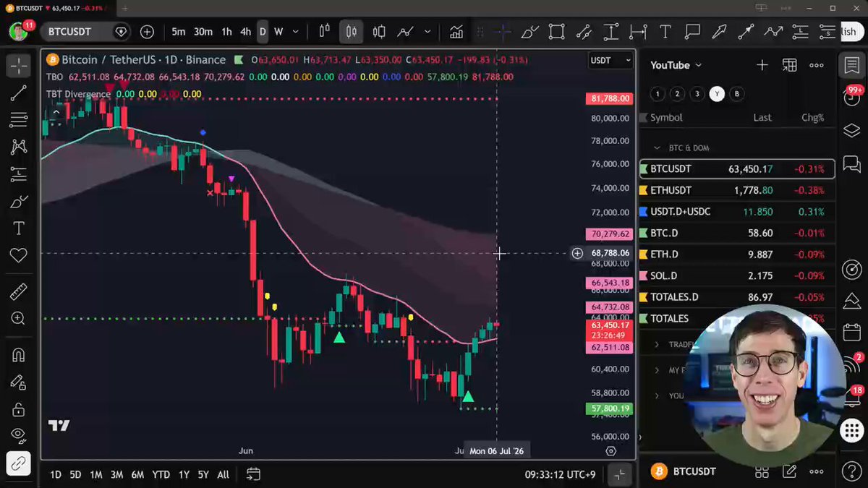Select the 1Y date range
The height and width of the screenshot is (488, 868).
click(x=184, y=475)
